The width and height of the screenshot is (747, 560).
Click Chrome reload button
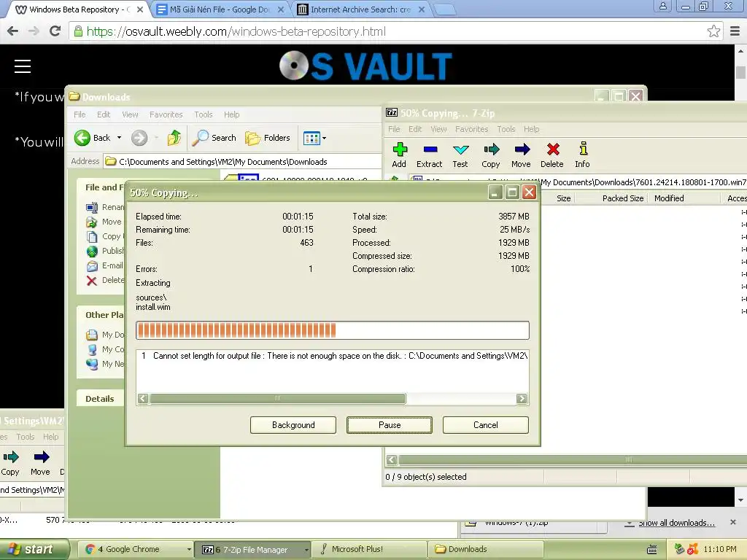pyautogui.click(x=55, y=31)
